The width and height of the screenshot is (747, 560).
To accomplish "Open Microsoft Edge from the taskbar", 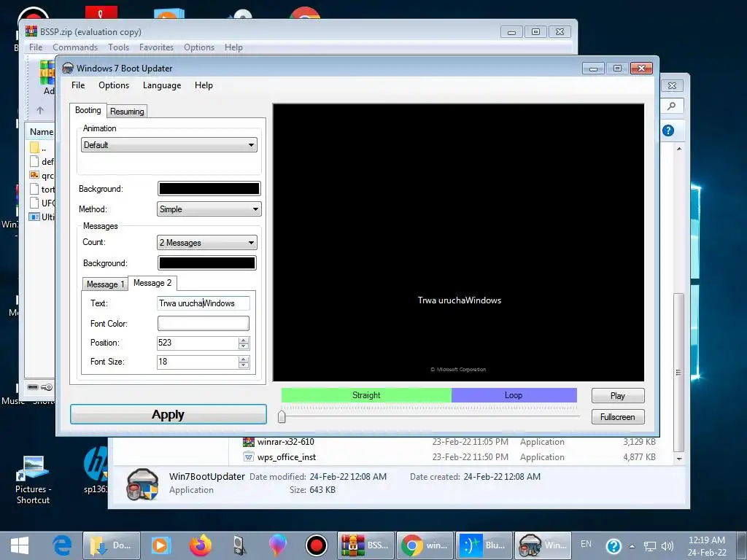I will 62,545.
